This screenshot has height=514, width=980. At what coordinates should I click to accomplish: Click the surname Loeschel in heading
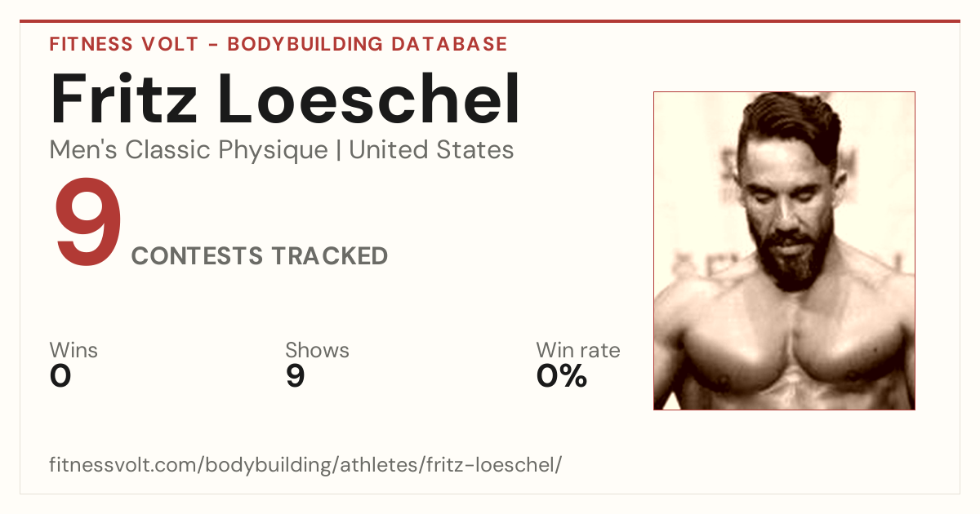(369, 100)
